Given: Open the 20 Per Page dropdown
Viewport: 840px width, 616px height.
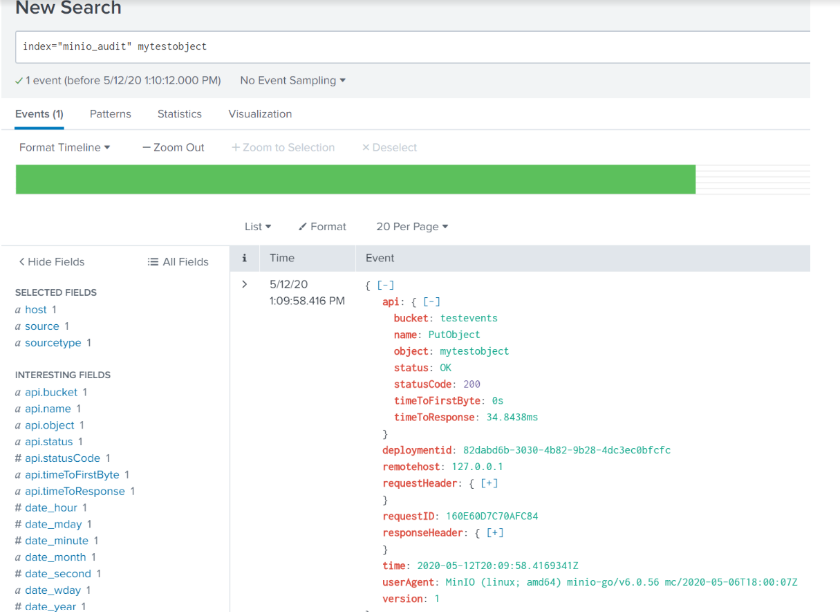Looking at the screenshot, I should pos(412,227).
